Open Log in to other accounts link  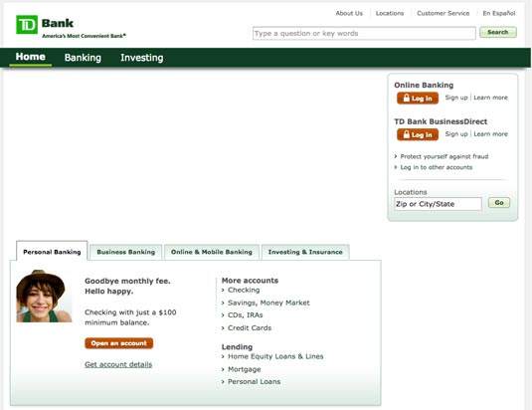tap(436, 167)
